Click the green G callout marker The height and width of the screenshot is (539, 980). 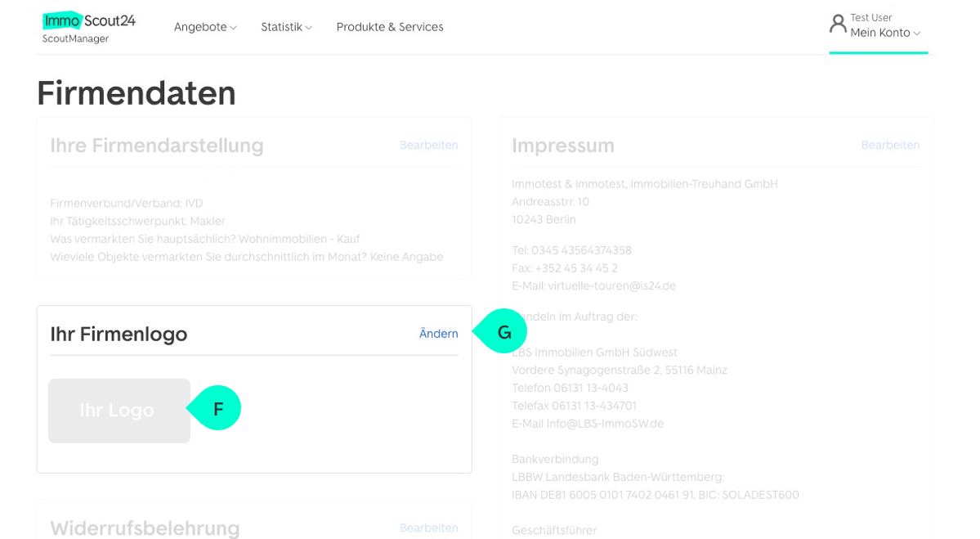click(x=503, y=332)
